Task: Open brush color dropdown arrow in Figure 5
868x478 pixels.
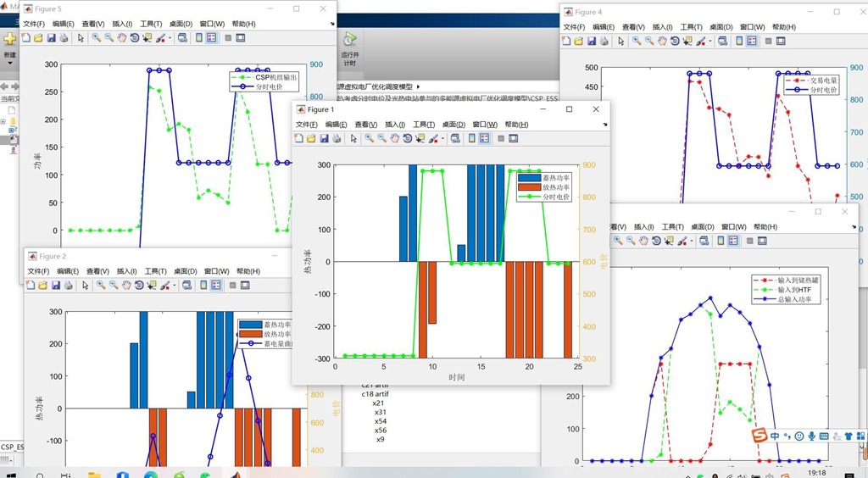Action: click(170, 38)
